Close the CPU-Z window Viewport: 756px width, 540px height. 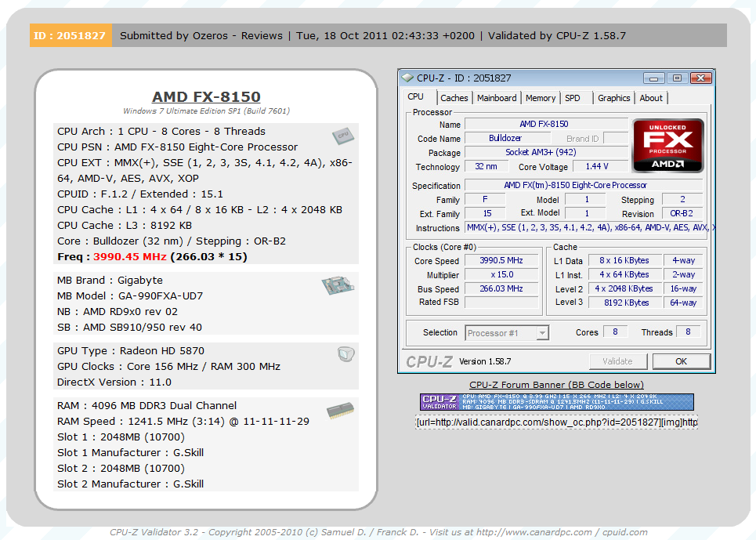click(x=701, y=78)
